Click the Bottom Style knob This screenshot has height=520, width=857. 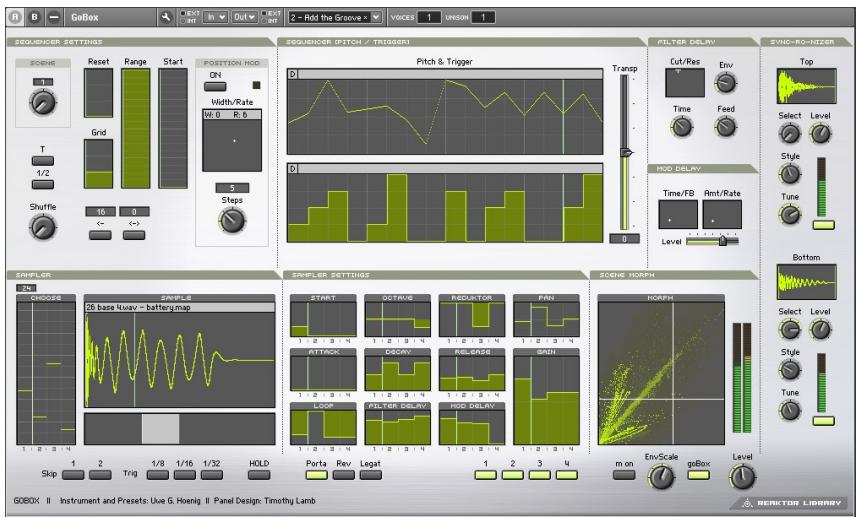[x=790, y=370]
